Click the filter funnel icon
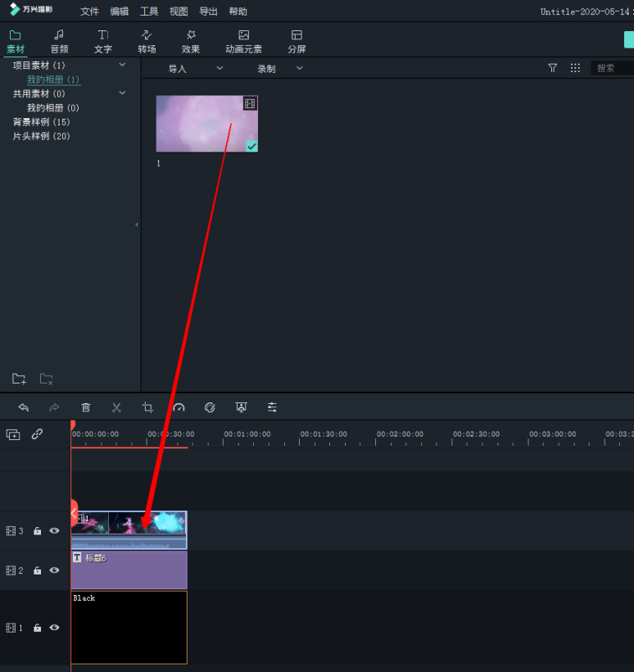This screenshot has width=634, height=672. click(553, 68)
